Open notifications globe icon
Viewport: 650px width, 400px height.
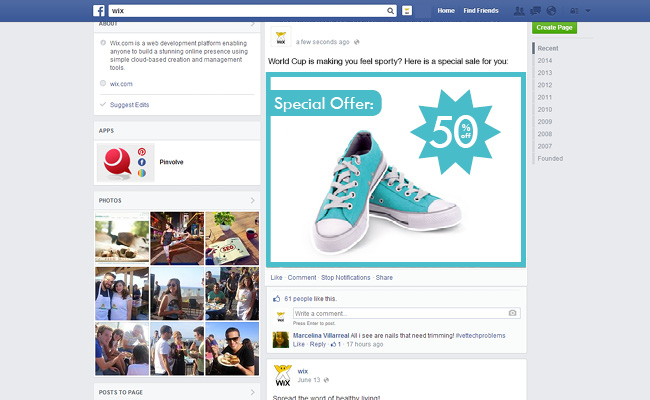[x=551, y=11]
